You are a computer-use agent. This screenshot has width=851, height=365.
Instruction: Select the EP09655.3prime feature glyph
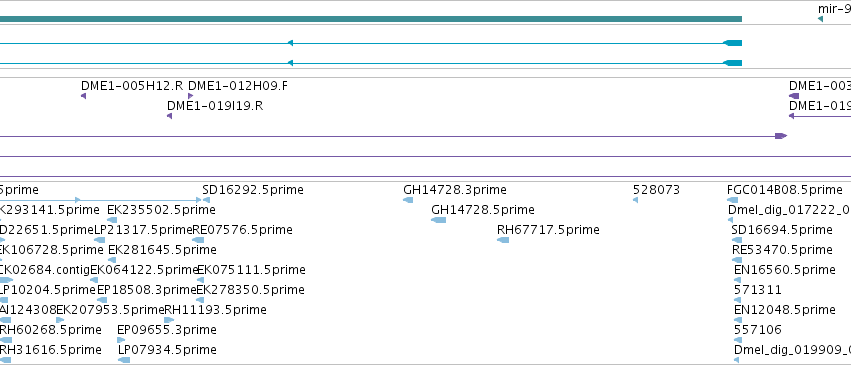(x=121, y=340)
